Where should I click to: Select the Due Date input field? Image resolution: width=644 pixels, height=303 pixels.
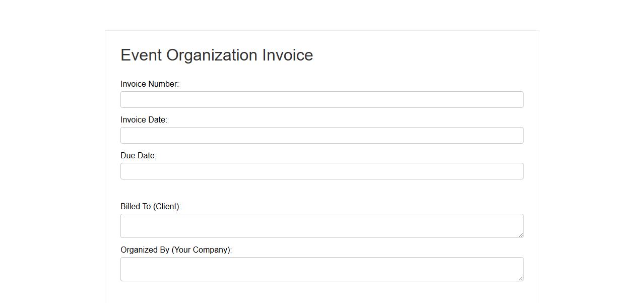coord(321,171)
